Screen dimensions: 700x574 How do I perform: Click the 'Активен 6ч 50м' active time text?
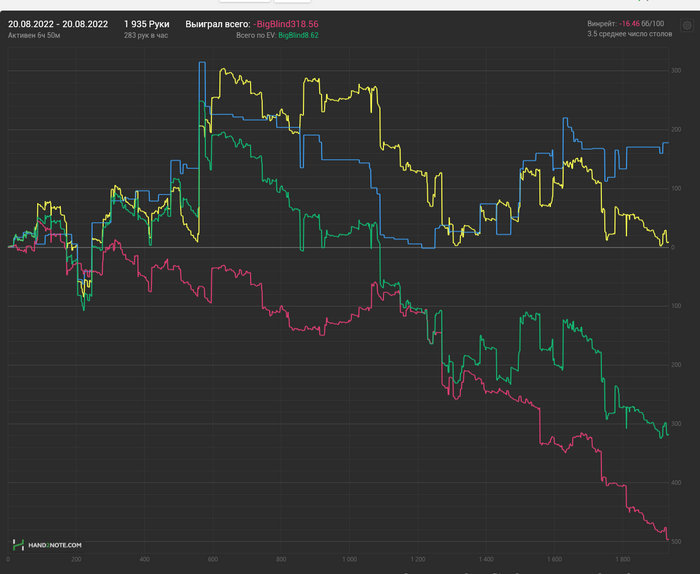coord(34,35)
